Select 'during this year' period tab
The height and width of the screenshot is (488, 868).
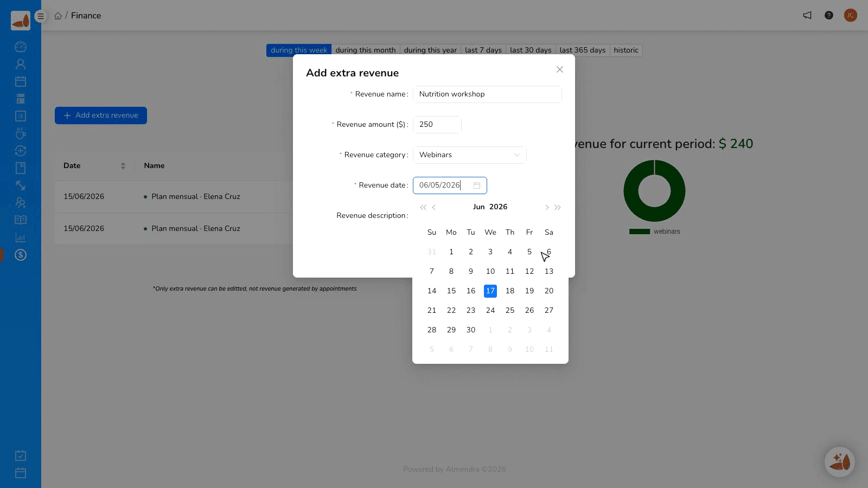430,50
